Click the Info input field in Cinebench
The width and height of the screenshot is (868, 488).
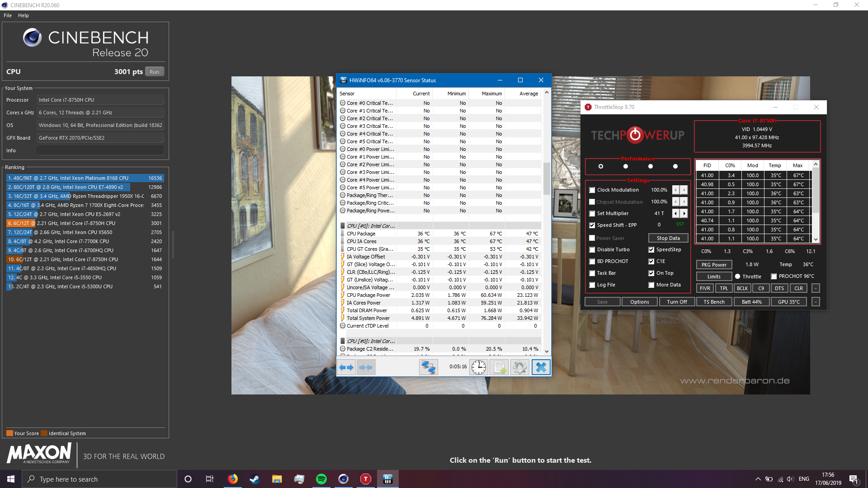[100, 150]
